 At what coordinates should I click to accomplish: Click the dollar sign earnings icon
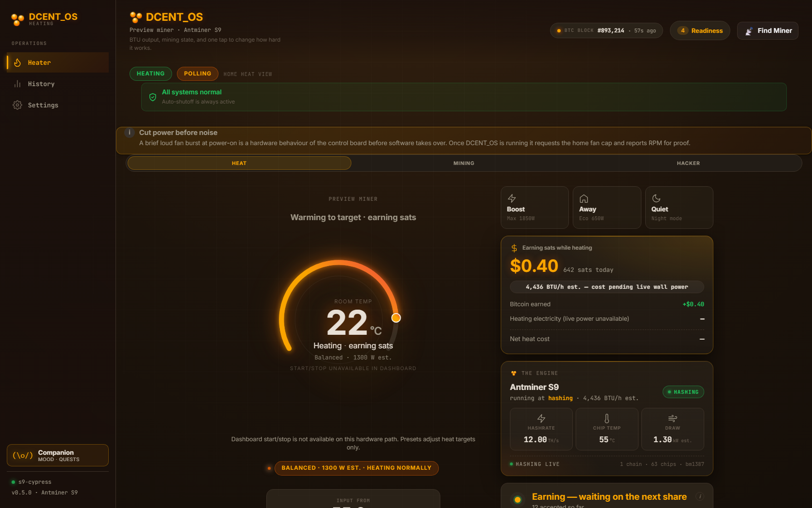pyautogui.click(x=514, y=248)
